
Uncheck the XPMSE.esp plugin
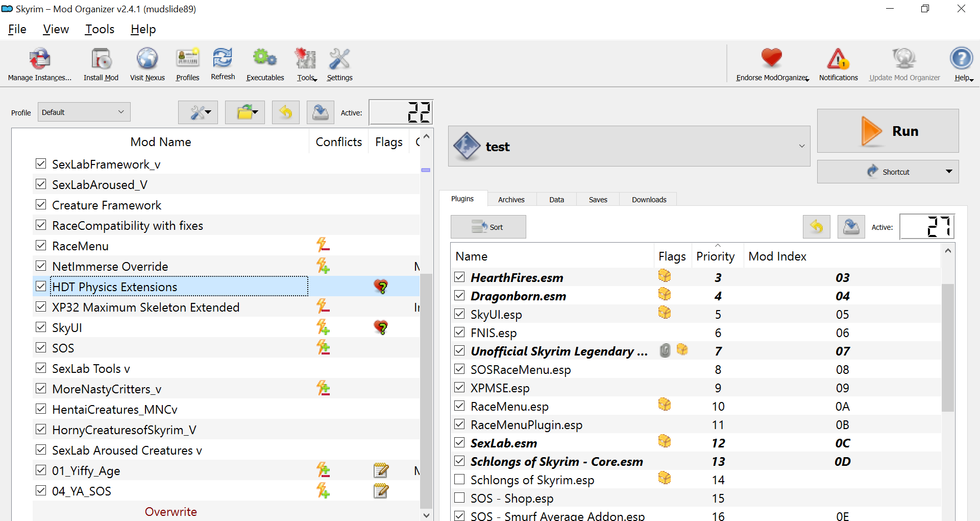pyautogui.click(x=459, y=388)
